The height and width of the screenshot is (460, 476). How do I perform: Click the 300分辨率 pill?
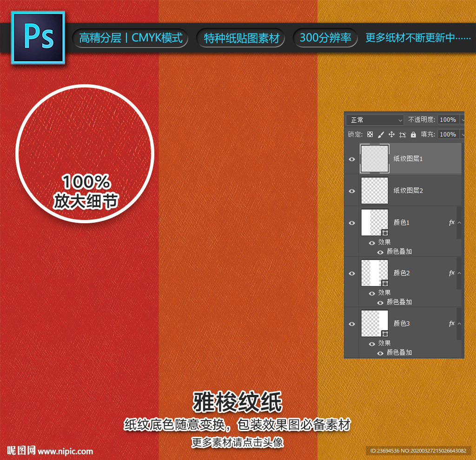(325, 38)
